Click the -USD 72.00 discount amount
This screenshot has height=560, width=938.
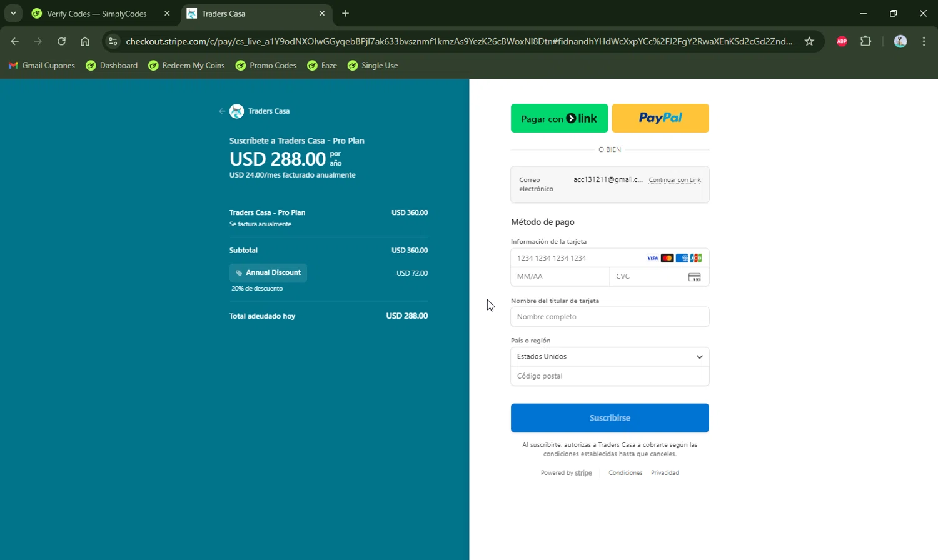[411, 273]
